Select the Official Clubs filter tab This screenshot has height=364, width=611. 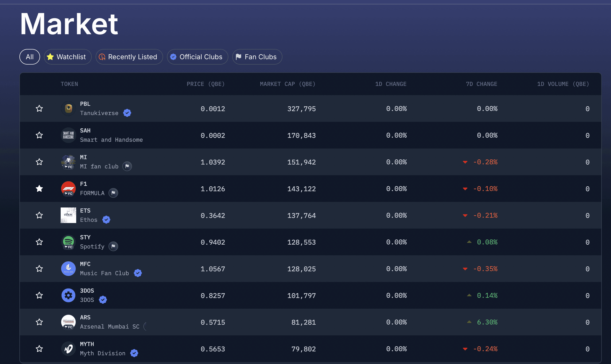click(x=198, y=57)
